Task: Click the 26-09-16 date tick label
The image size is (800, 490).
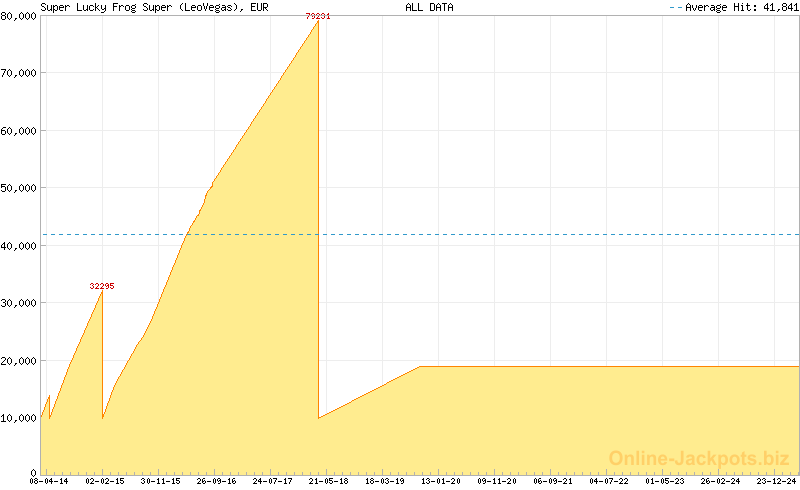Action: (x=217, y=481)
